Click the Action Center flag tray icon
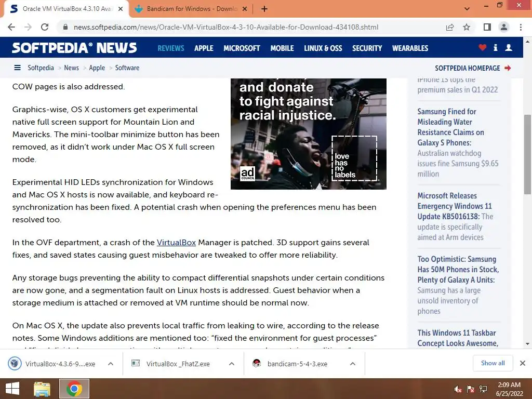The height and width of the screenshot is (399, 532). (x=471, y=389)
